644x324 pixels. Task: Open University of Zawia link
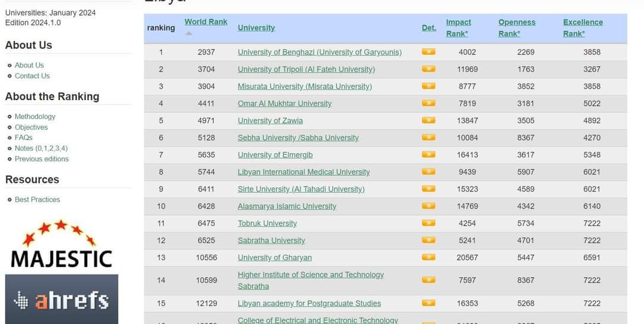pos(270,120)
